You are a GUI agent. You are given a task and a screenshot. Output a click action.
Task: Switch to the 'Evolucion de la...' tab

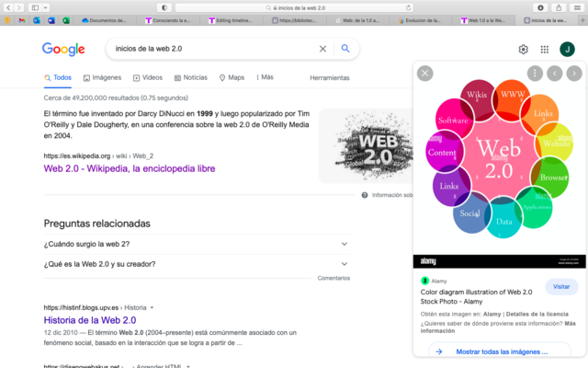421,20
